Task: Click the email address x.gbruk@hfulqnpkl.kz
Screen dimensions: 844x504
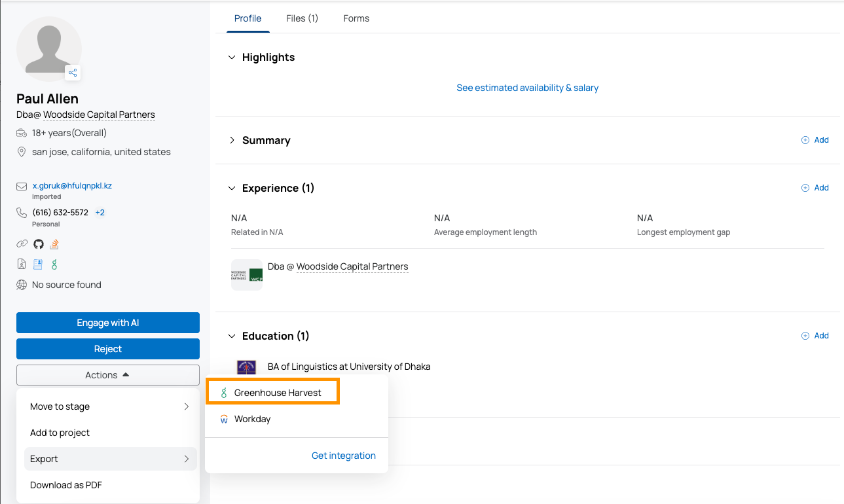Action: (x=72, y=186)
